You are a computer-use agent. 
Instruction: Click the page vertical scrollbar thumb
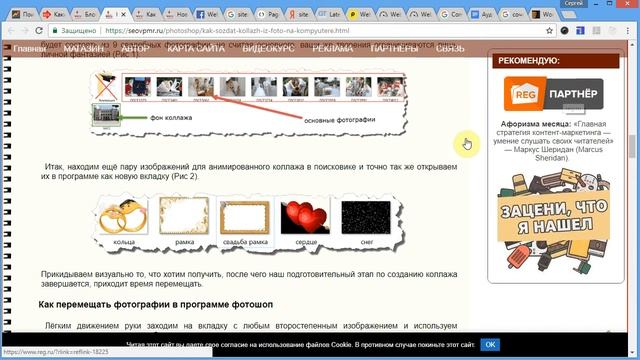pos(632,146)
